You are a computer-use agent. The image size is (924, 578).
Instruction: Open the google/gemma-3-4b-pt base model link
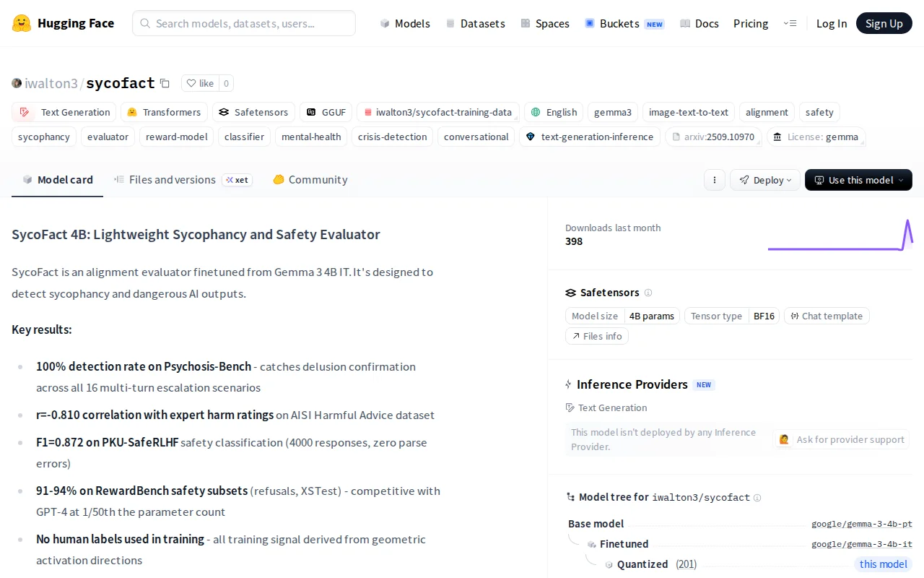(862, 524)
